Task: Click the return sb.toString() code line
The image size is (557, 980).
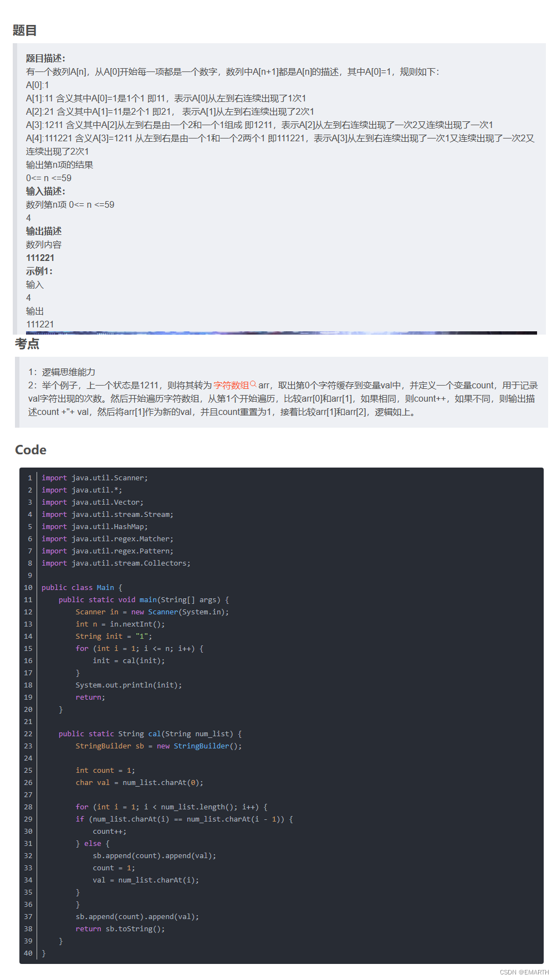Action: click(x=120, y=928)
